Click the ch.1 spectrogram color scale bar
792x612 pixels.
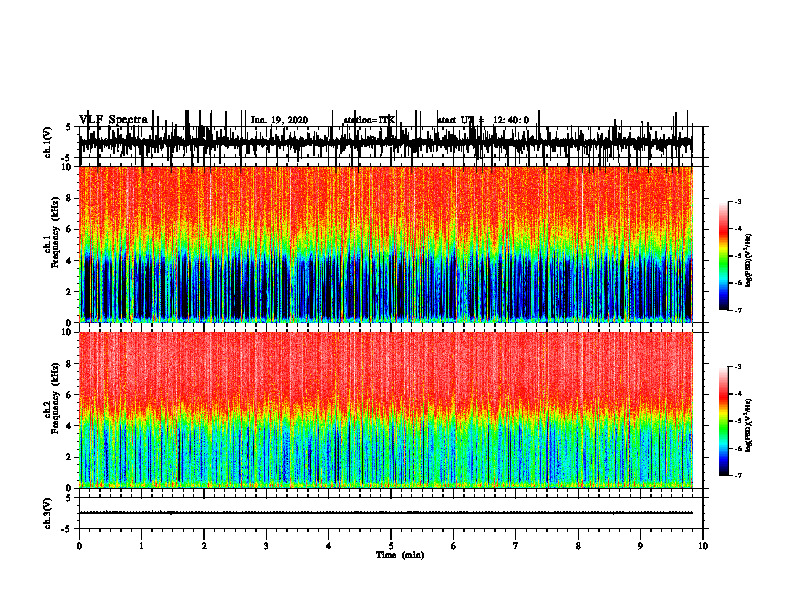(x=724, y=256)
